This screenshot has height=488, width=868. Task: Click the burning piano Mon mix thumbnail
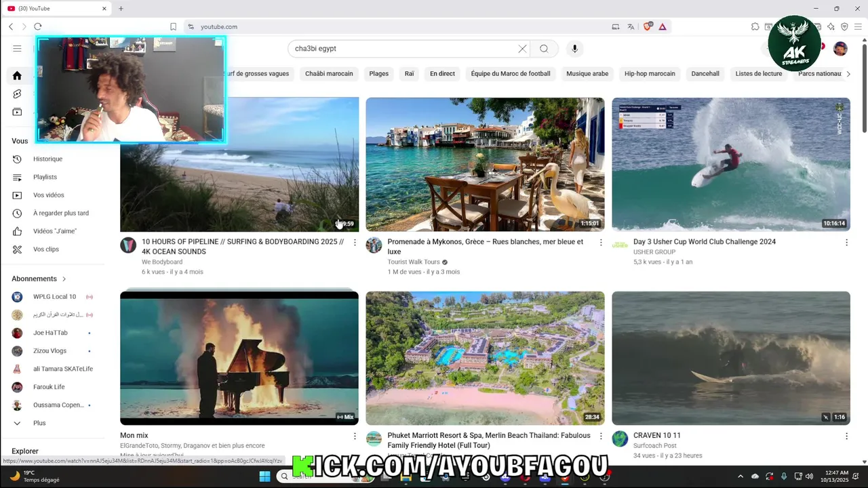click(239, 358)
